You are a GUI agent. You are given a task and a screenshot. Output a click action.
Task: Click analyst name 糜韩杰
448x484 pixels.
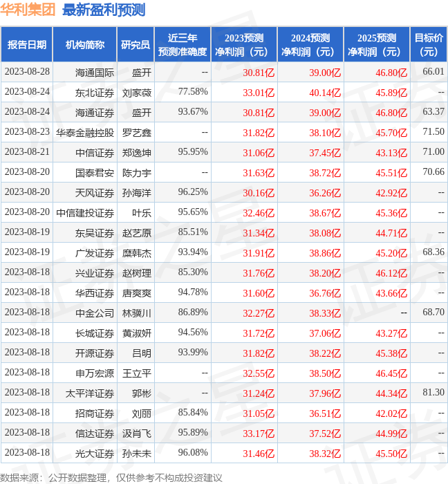pos(137,253)
